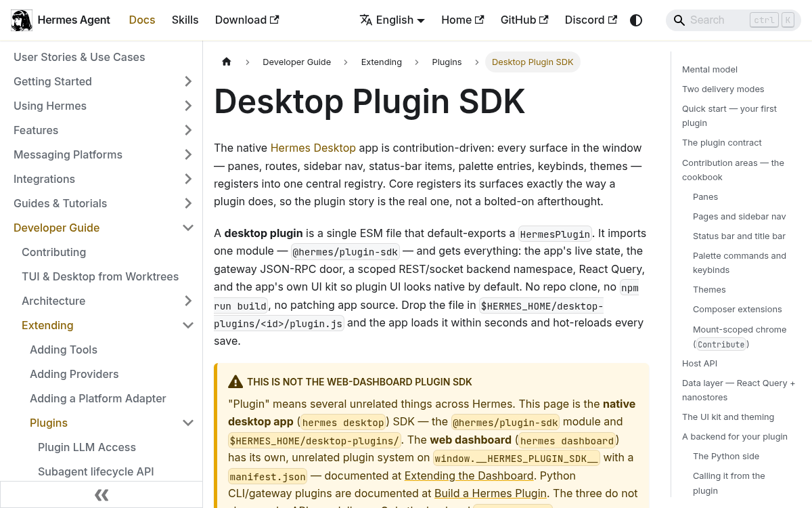Follow Build a Hermes Plugin link

click(x=491, y=493)
